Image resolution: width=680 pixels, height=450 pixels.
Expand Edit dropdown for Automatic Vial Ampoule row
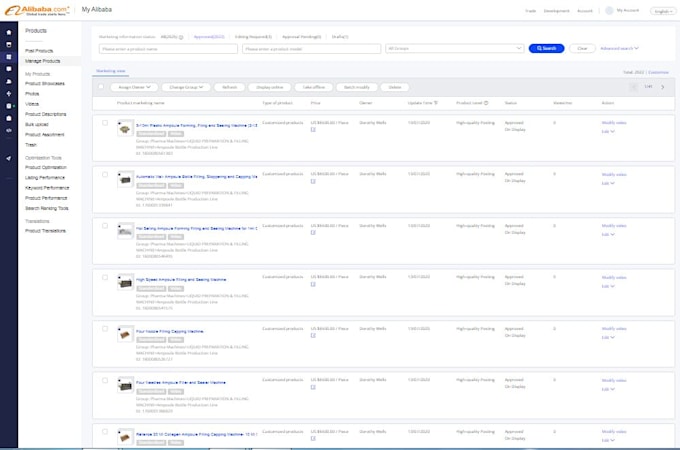(x=608, y=183)
